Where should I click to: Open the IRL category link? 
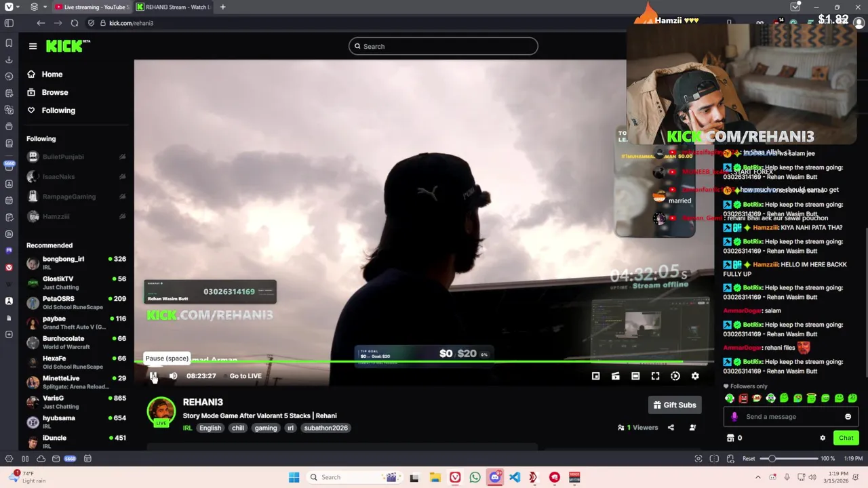coord(188,428)
